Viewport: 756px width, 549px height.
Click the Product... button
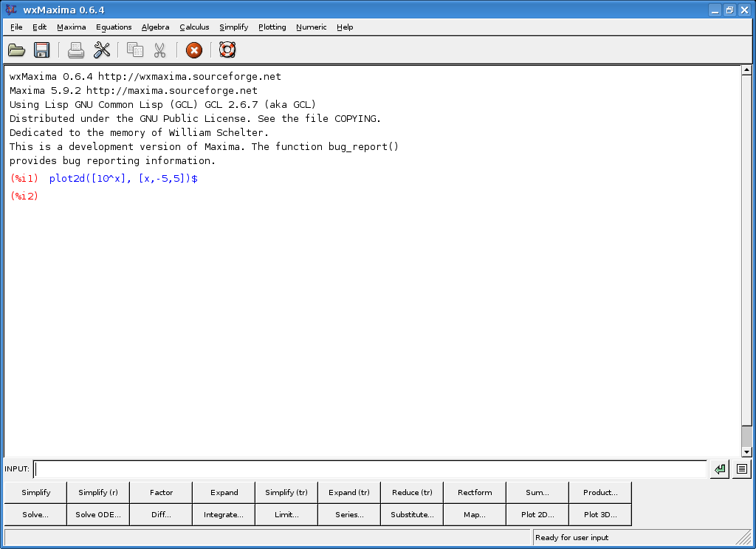click(x=599, y=493)
